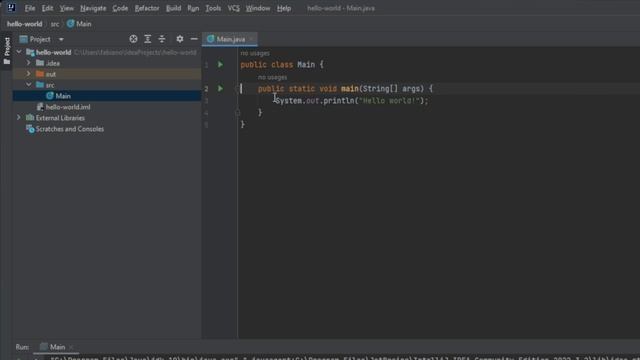Click the Collapse All icon

click(162, 39)
